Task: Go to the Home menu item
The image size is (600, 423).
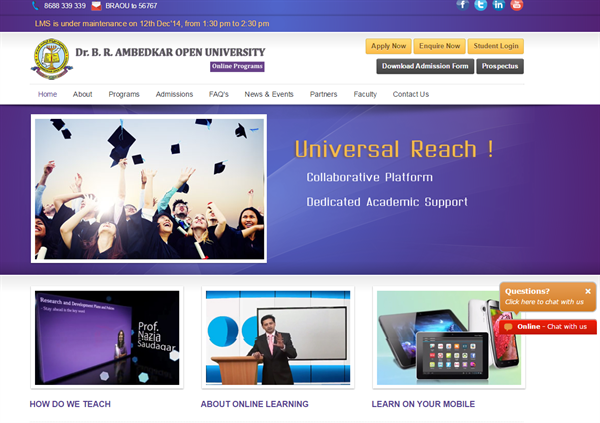Action: point(47,94)
